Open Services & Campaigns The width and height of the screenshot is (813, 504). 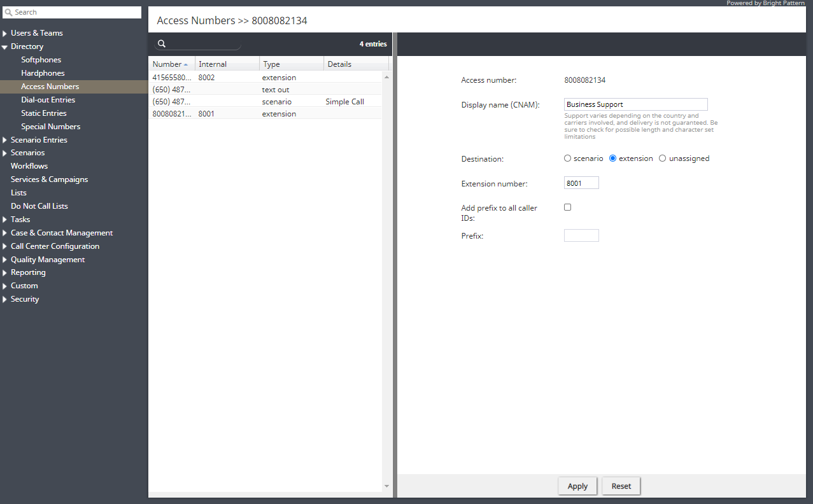(49, 179)
